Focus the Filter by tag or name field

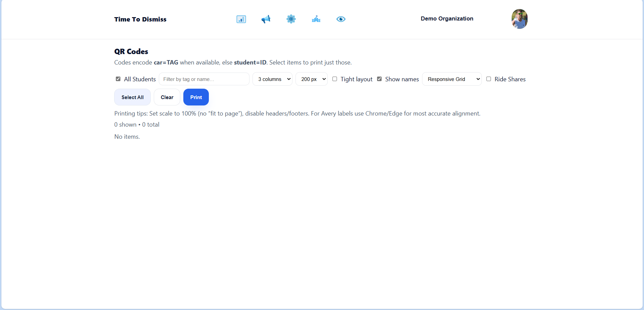(204, 79)
